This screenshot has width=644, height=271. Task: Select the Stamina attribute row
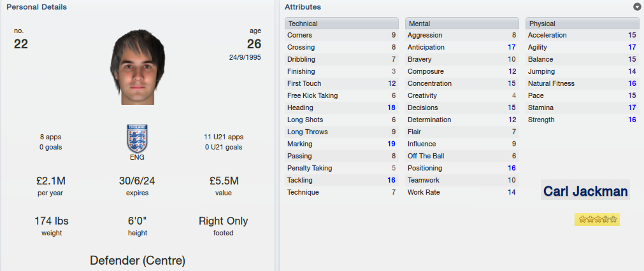pos(582,108)
